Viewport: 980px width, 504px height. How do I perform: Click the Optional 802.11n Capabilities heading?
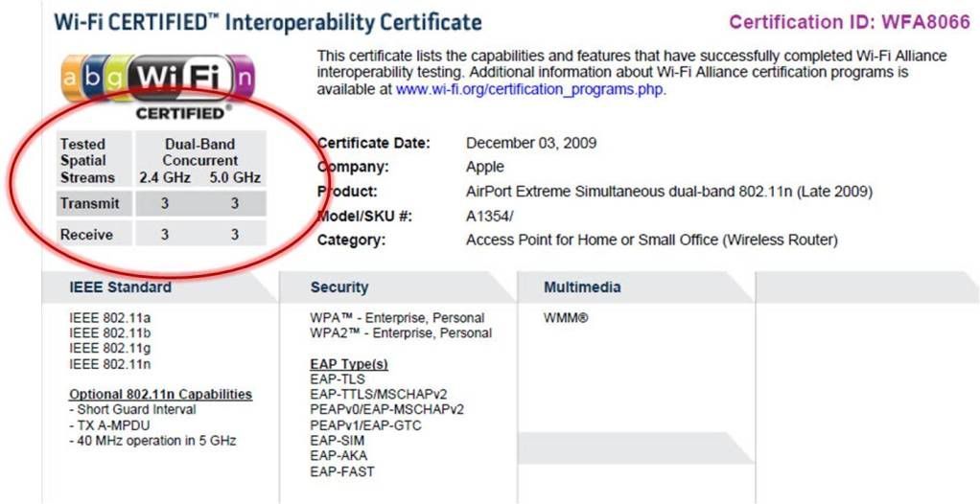161,395
